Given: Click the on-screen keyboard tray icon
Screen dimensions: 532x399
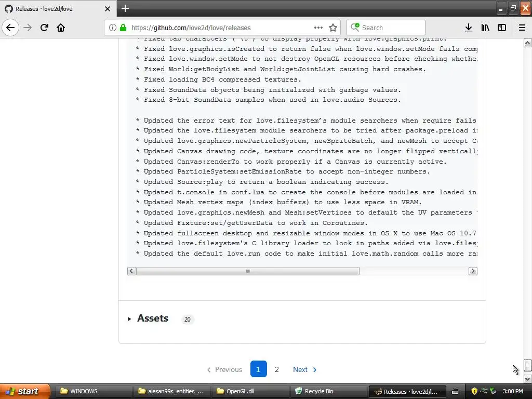Looking at the screenshot, I should 455,392.
